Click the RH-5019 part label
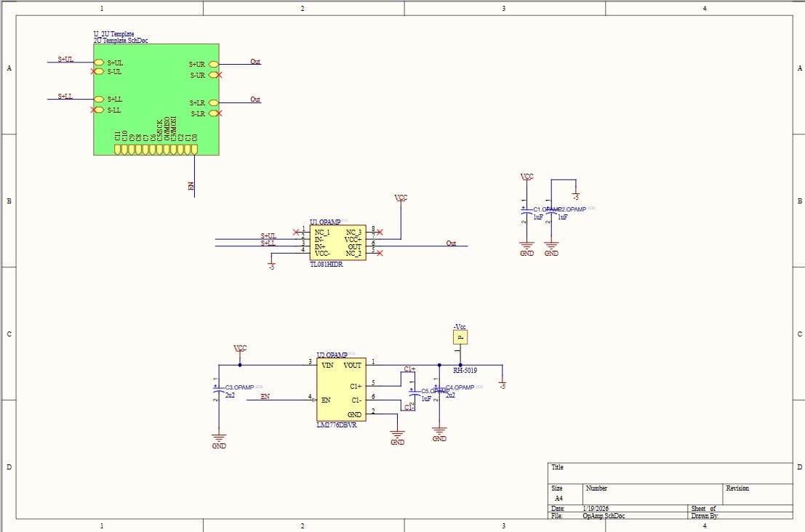The height and width of the screenshot is (532, 805). point(465,370)
